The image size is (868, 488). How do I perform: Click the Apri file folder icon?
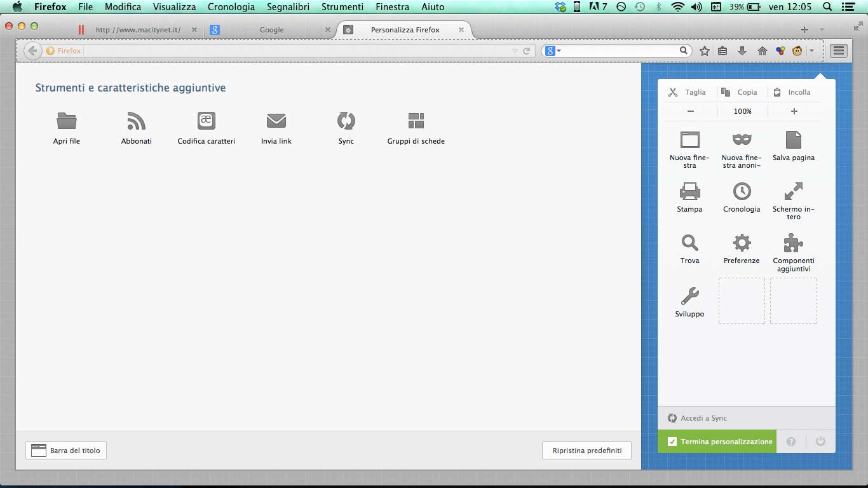[67, 120]
